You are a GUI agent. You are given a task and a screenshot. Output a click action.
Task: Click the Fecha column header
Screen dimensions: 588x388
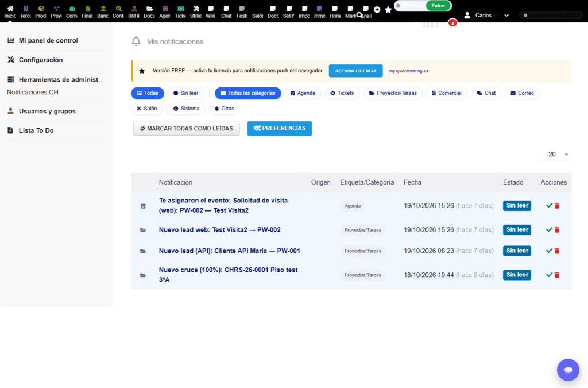click(x=412, y=182)
